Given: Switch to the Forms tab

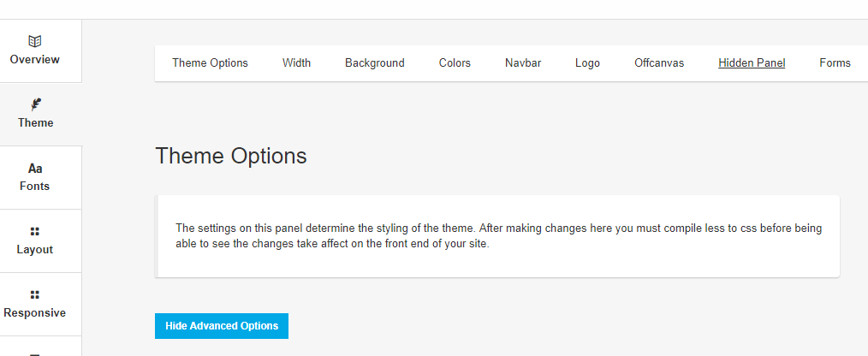Looking at the screenshot, I should click(835, 63).
